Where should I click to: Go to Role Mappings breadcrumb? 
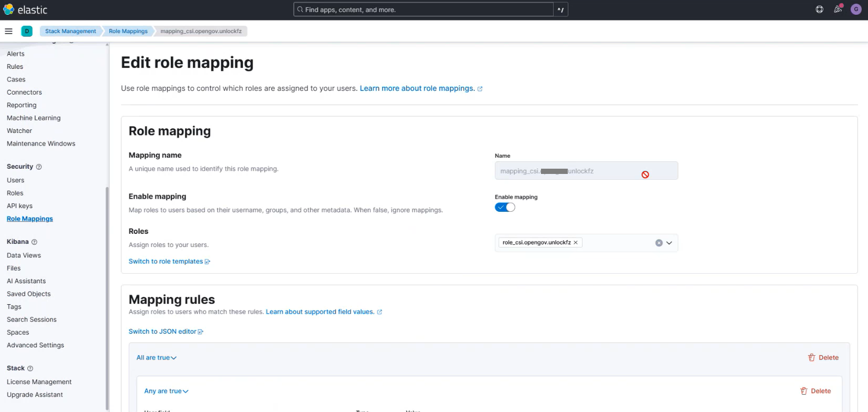coord(128,31)
